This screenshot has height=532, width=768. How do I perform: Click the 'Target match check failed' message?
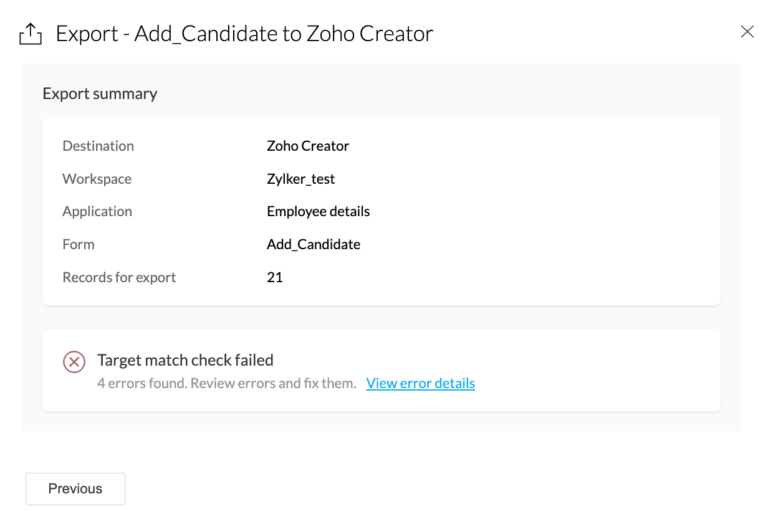point(185,360)
